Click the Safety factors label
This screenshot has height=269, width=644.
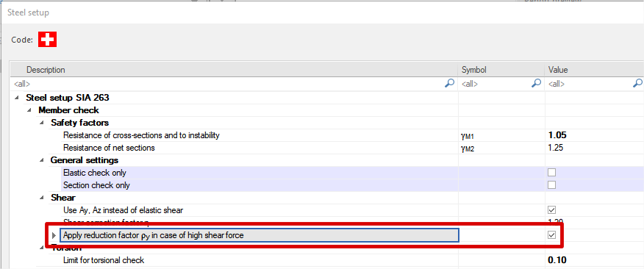pyautogui.click(x=79, y=123)
